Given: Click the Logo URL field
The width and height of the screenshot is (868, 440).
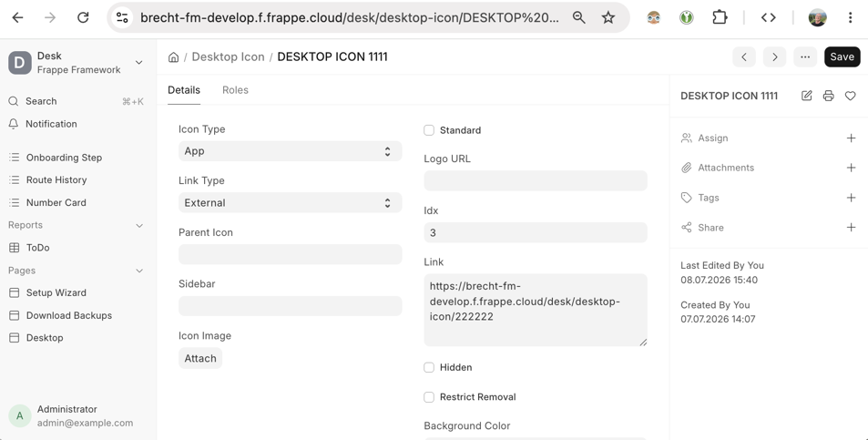Looking at the screenshot, I should (536, 181).
